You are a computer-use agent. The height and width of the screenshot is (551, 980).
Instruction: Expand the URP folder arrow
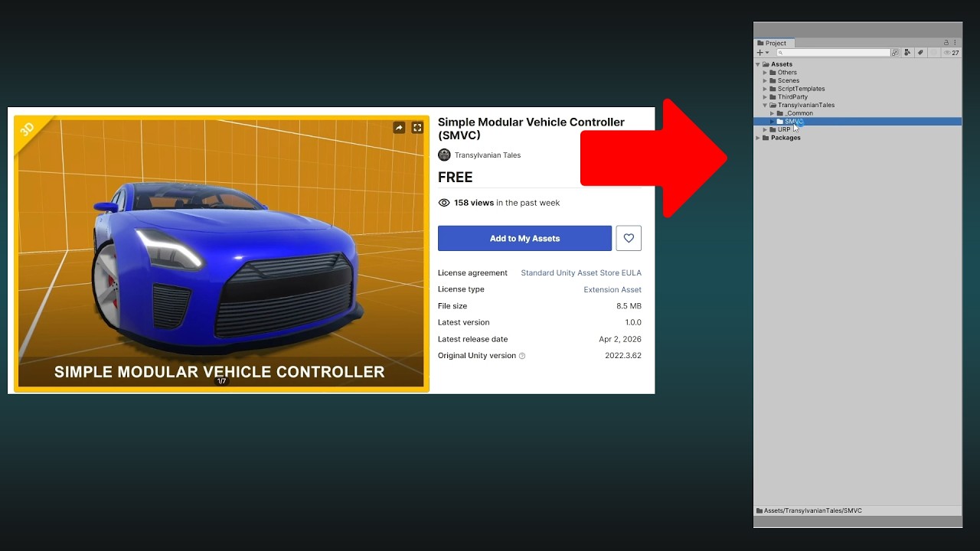click(x=765, y=129)
